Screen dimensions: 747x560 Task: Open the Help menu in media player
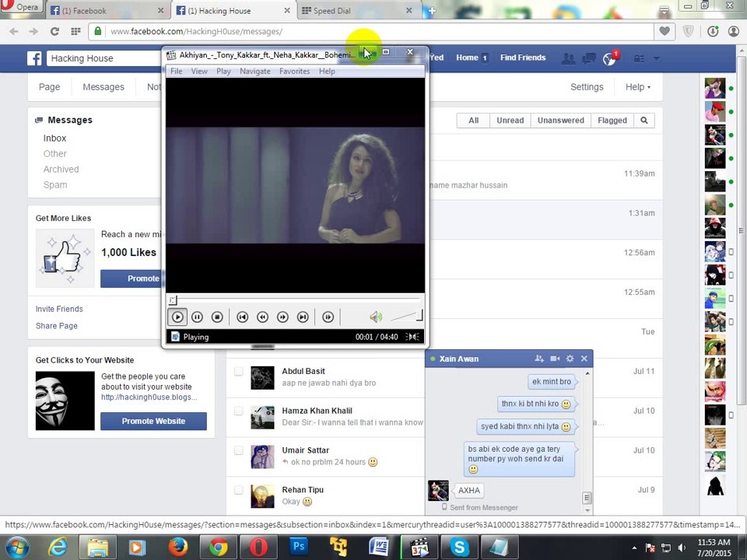(327, 71)
